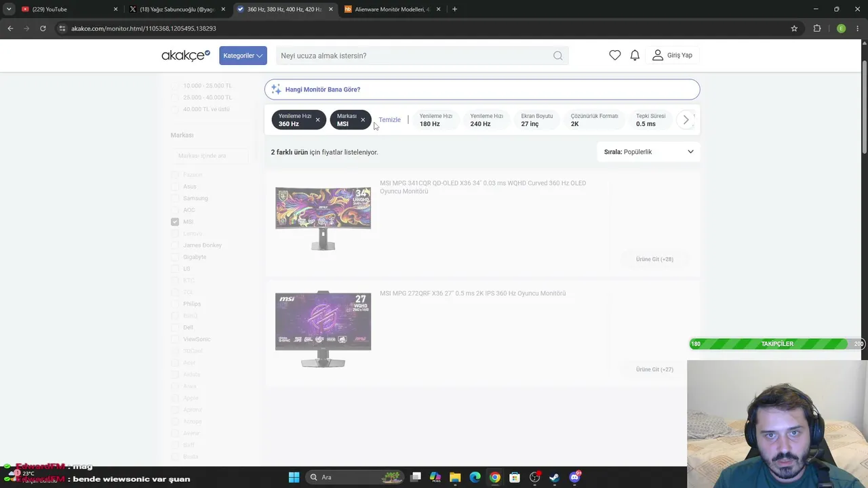Image resolution: width=868 pixels, height=488 pixels.
Task: Open the browser extensions menu
Action: pos(817,28)
